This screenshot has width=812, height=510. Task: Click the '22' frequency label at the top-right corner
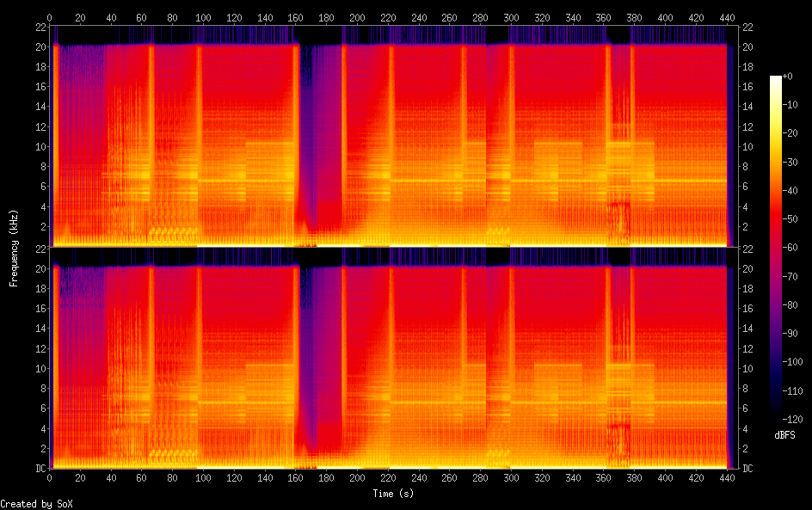pyautogui.click(x=747, y=27)
